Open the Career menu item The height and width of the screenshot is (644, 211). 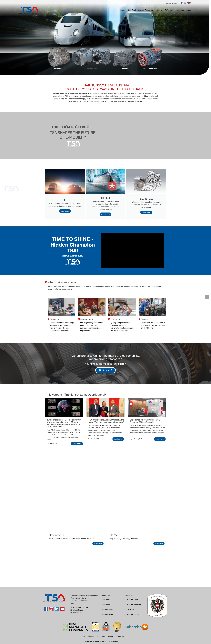pyautogui.click(x=189, y=10)
